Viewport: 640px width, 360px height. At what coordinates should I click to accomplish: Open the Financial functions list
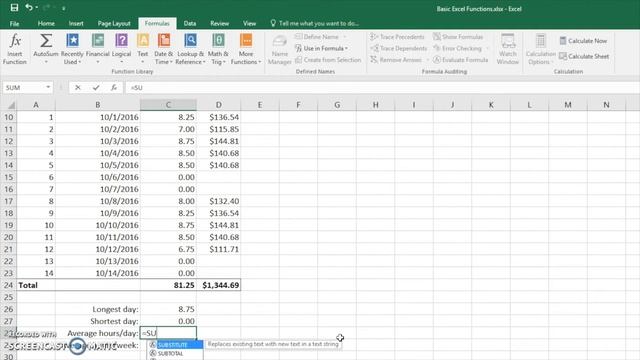pos(98,49)
